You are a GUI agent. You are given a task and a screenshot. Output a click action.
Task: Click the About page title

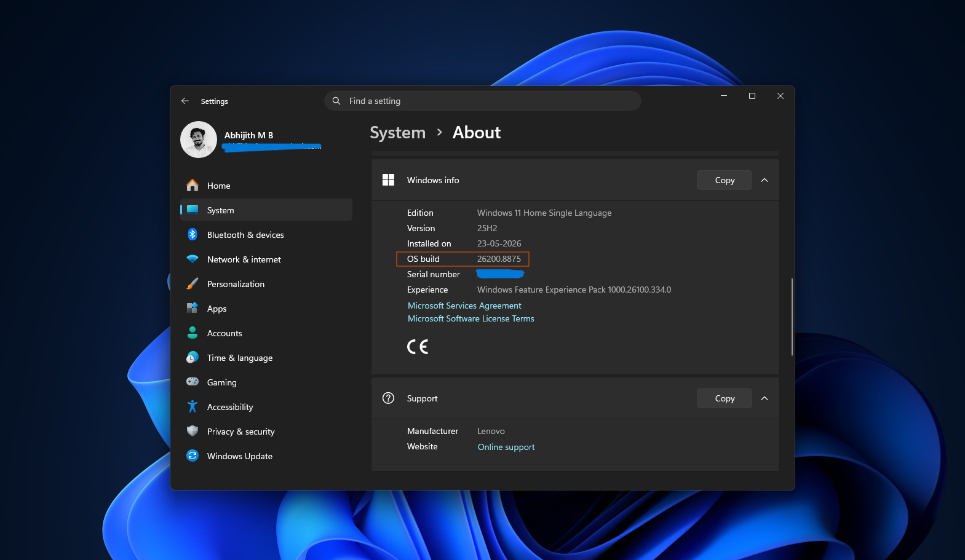(x=477, y=133)
